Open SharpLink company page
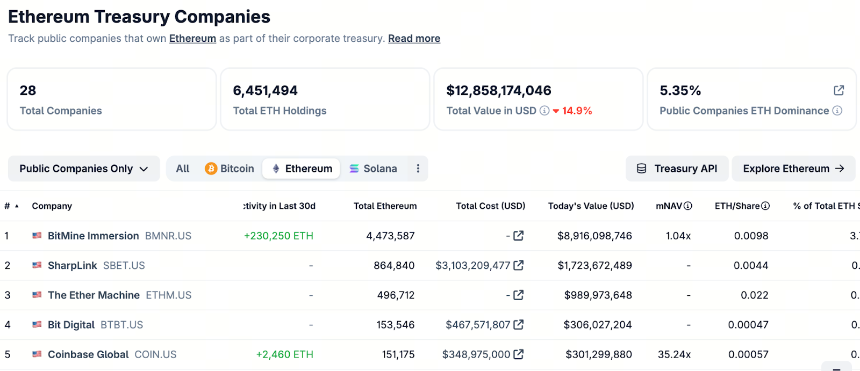This screenshot has height=371, width=860. 72,266
